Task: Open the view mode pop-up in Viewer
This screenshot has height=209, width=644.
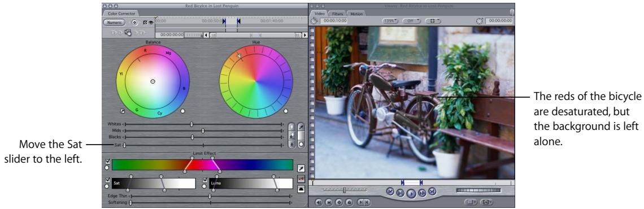Action: 433,20
